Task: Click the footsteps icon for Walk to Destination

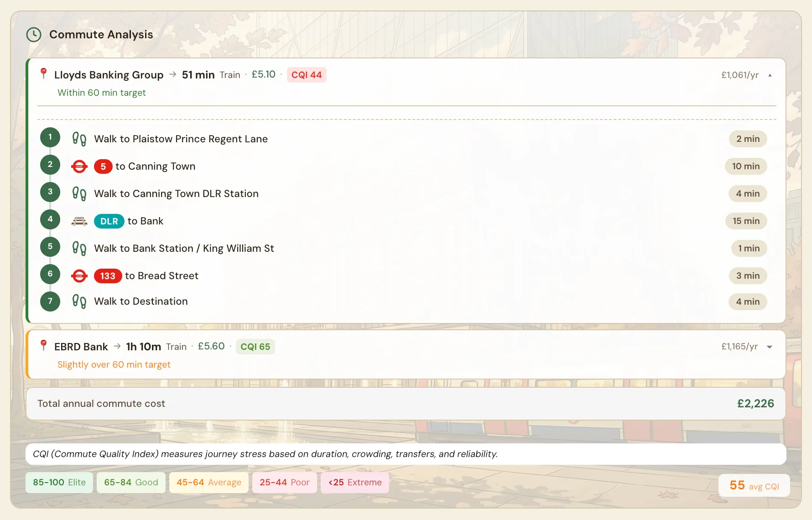Action: [79, 302]
